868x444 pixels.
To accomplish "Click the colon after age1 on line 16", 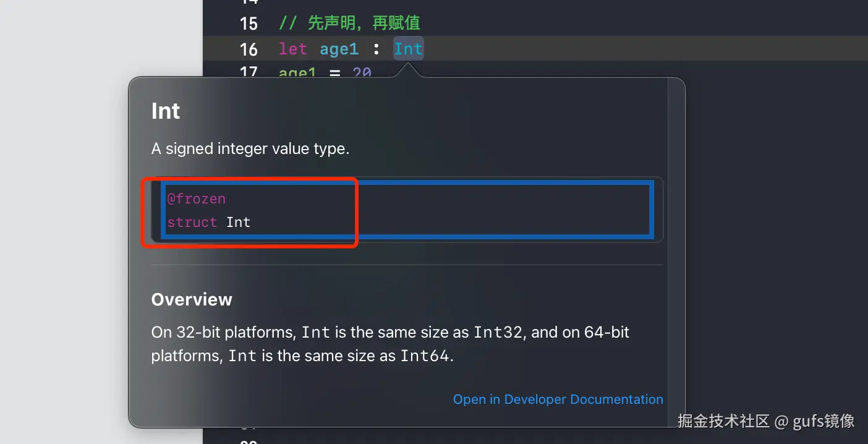I will tap(376, 49).
